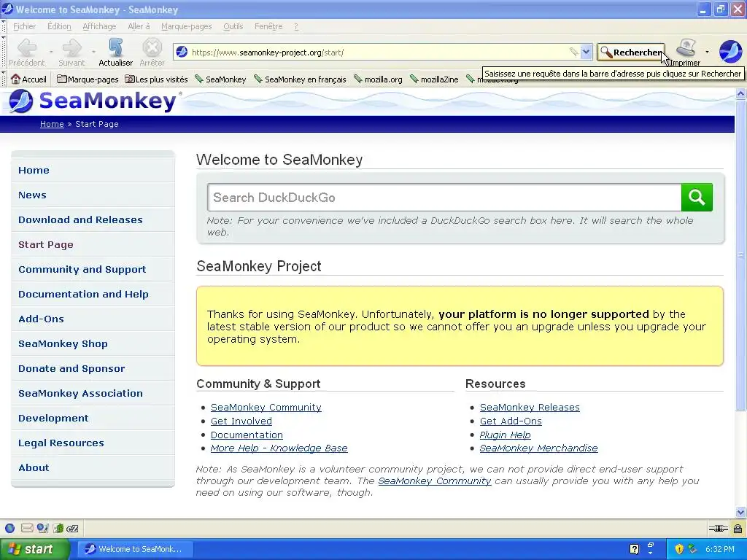Open Accueil home bookmark
747x560 pixels.
[28, 79]
